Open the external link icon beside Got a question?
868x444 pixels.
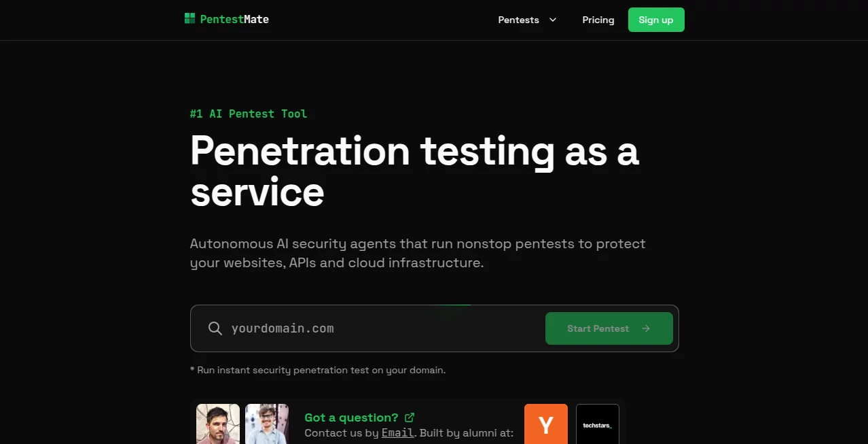pyautogui.click(x=409, y=417)
